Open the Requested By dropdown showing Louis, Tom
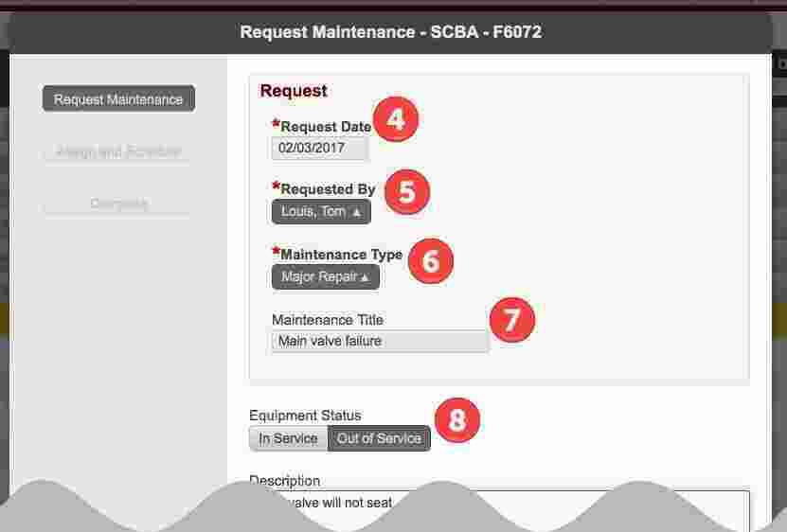This screenshot has height=532, width=787. click(321, 212)
